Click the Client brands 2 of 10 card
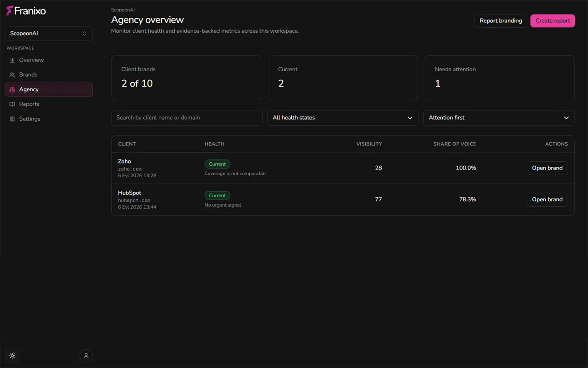This screenshot has height=368, width=588. [186, 78]
